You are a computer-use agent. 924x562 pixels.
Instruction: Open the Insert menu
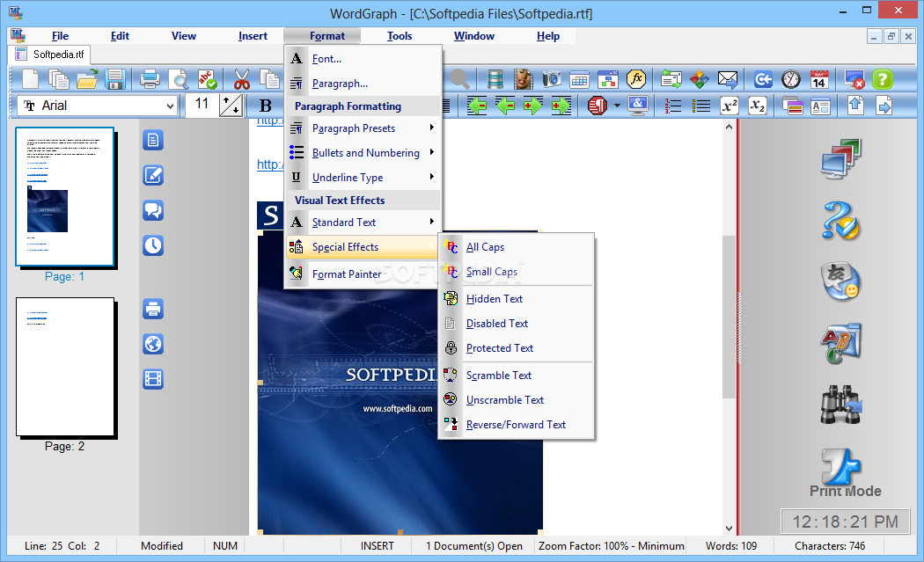point(253,36)
